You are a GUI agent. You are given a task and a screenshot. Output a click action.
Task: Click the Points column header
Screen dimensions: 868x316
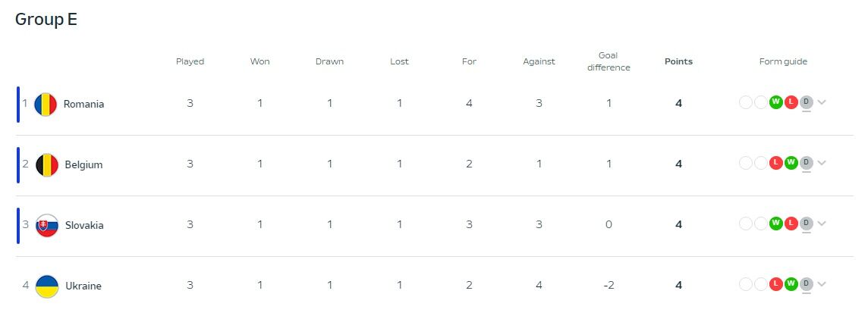coord(678,61)
